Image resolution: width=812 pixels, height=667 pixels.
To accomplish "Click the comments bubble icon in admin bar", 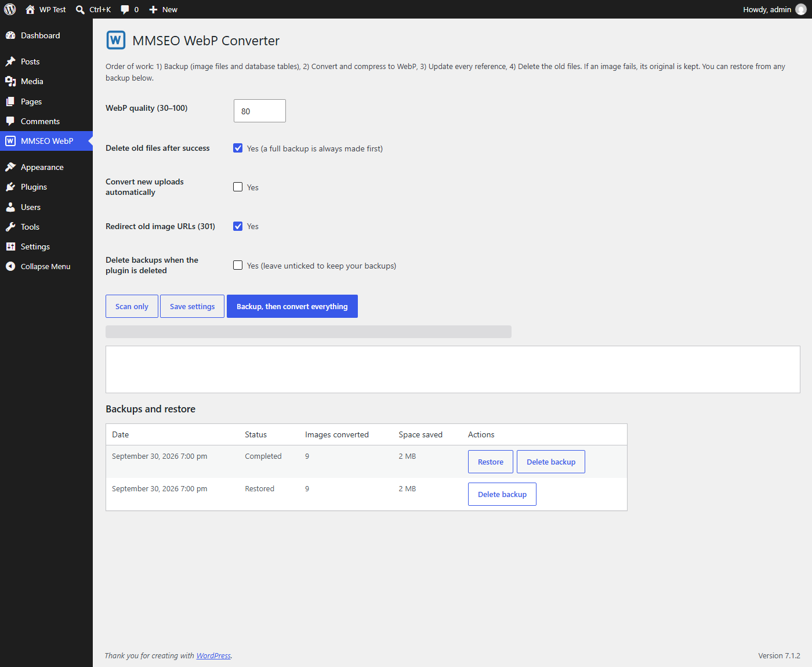I will (125, 10).
